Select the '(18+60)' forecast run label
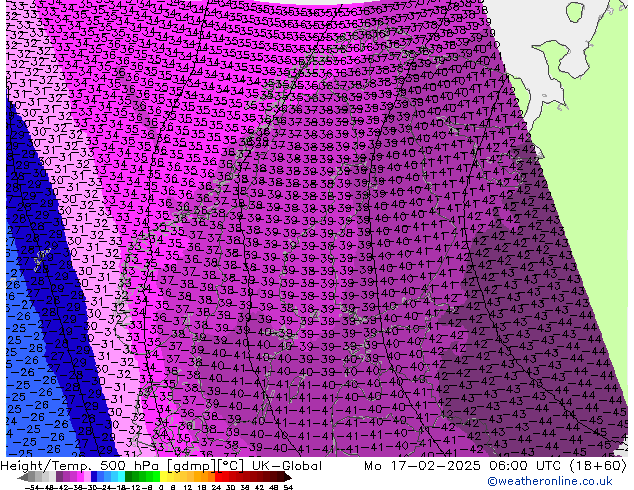The image size is (634, 490). (599, 466)
